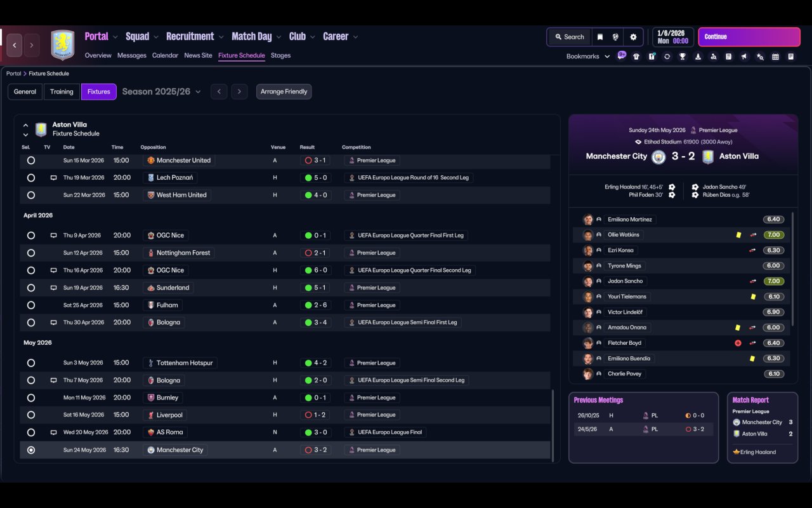812x508 pixels.
Task: Open the Search button
Action: 569,37
